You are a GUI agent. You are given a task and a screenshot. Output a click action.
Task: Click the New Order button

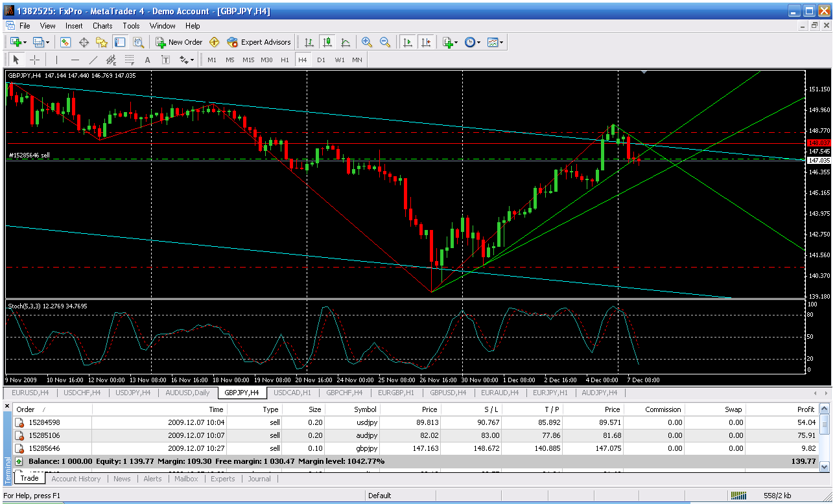[x=179, y=42]
